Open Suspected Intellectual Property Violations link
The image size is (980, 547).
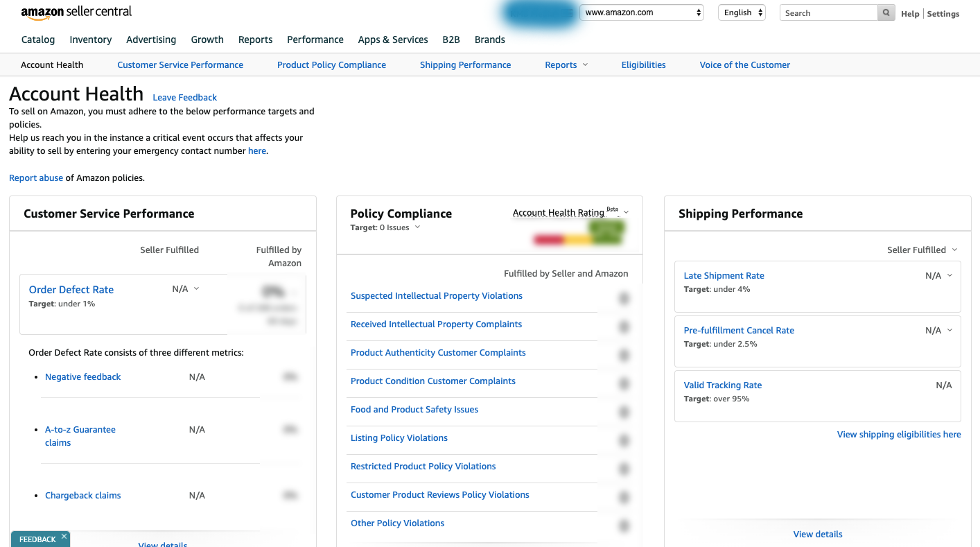[x=436, y=295]
